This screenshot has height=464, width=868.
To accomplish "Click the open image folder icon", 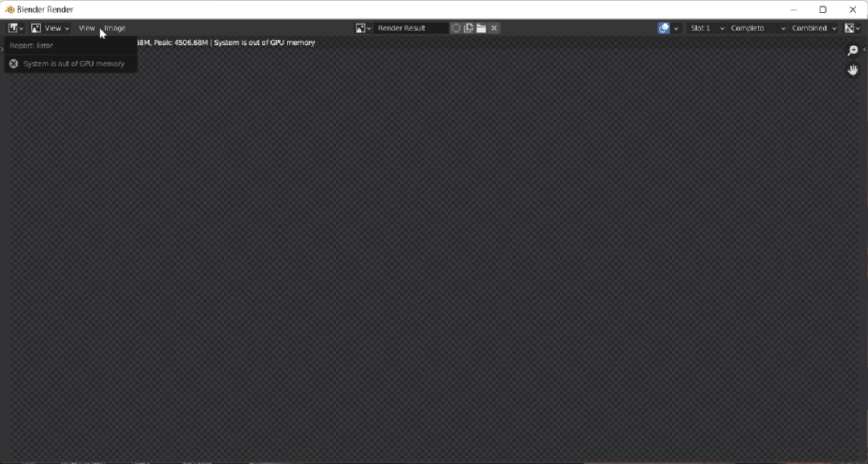I will click(481, 28).
